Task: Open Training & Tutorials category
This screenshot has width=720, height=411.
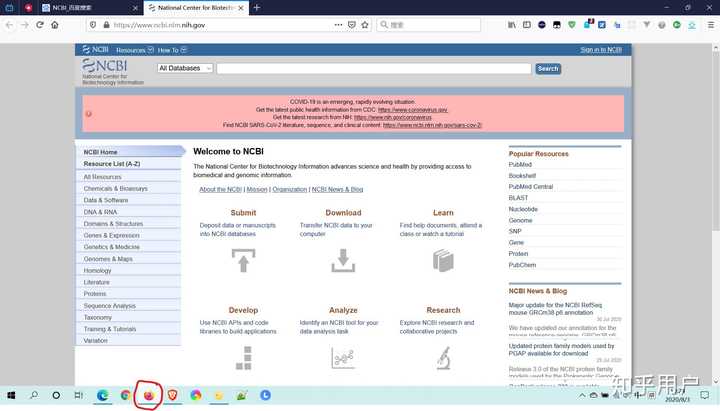Action: (x=110, y=329)
